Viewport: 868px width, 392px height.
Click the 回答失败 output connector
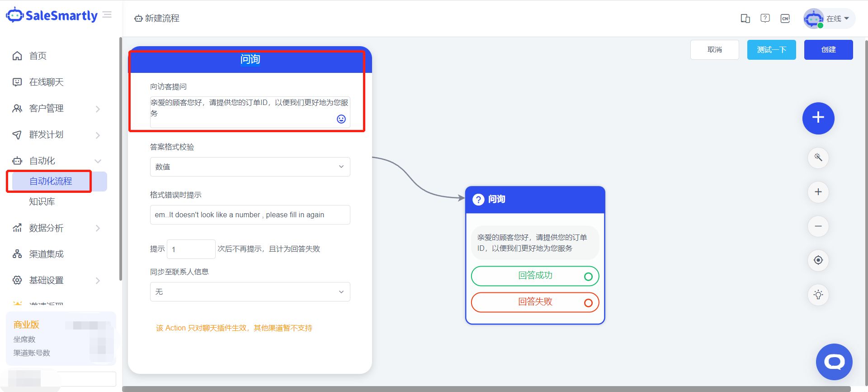tap(588, 303)
